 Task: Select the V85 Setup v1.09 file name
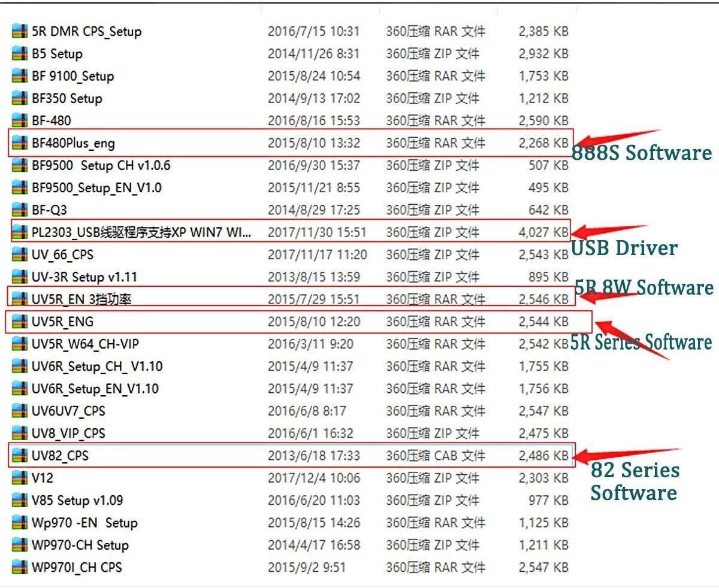pos(78,501)
